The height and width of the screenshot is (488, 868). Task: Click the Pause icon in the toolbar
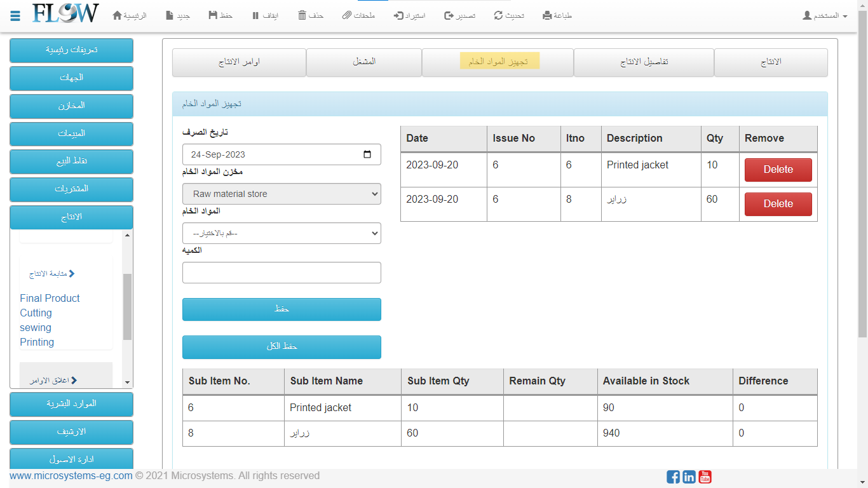[255, 15]
